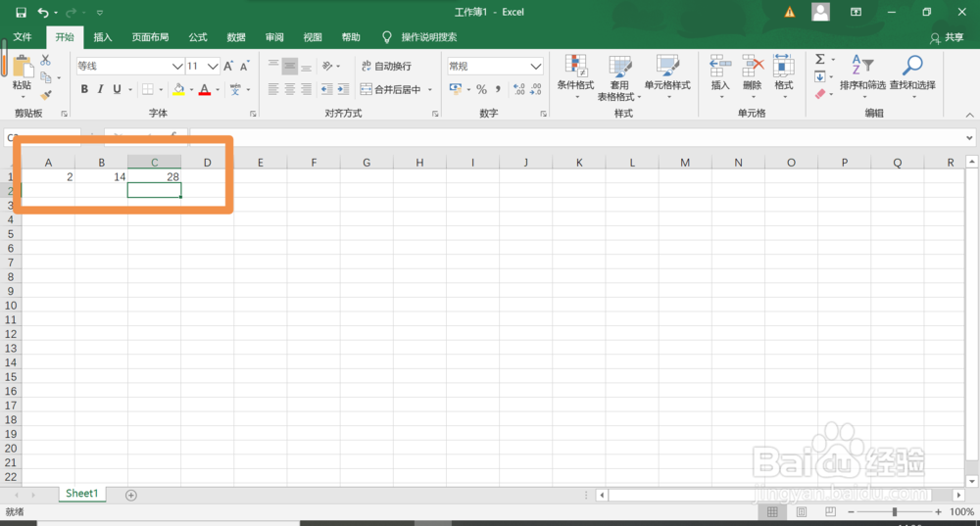
Task: Undo the last action
Action: pos(42,12)
